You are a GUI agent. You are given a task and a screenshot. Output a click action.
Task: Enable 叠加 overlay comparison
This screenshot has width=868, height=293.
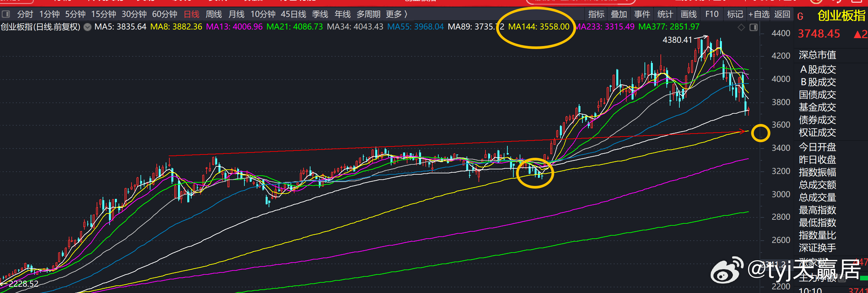619,14
